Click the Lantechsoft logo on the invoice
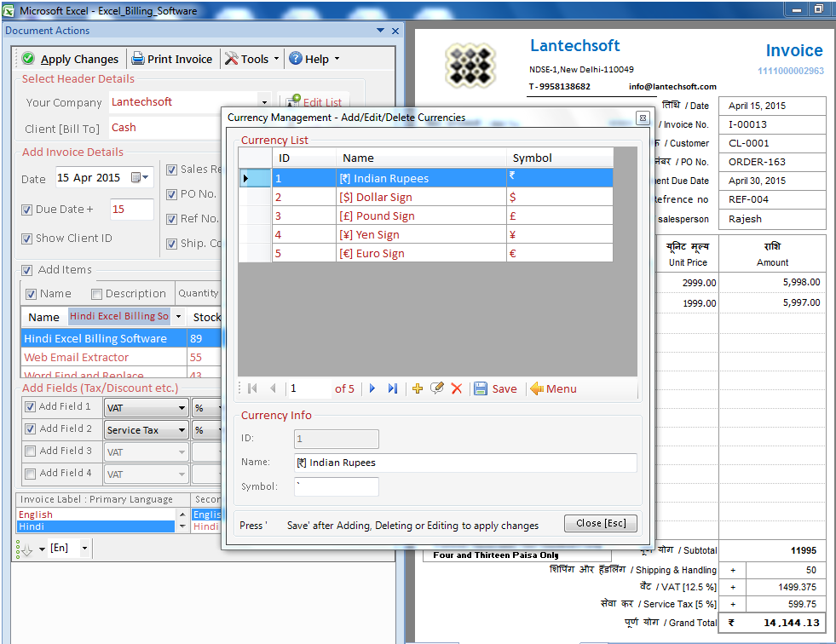836x644 pixels. pos(470,66)
